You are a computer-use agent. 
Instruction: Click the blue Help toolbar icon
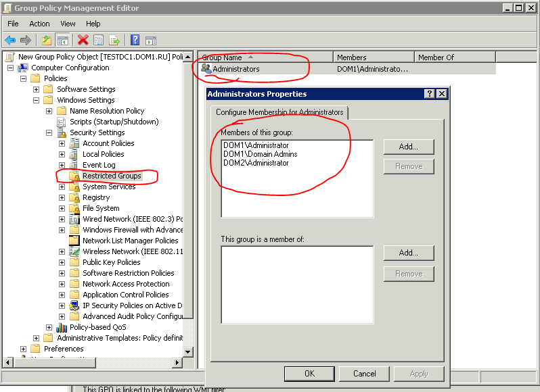135,41
